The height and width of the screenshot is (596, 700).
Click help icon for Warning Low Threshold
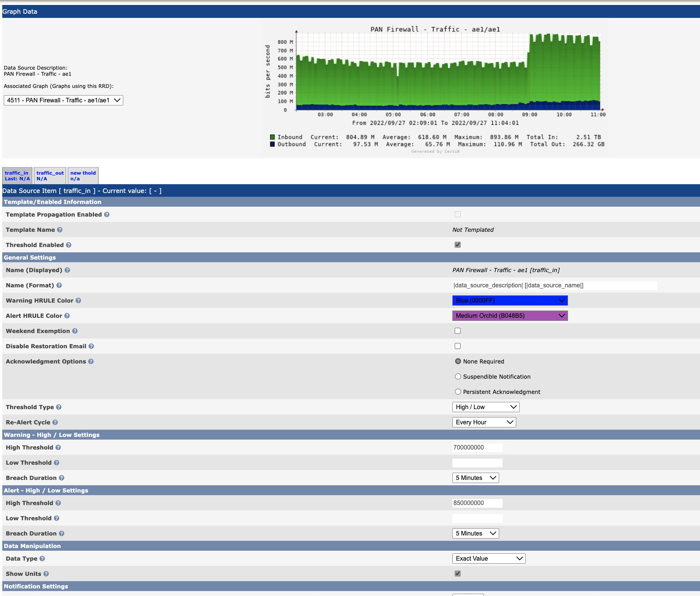[56, 463]
